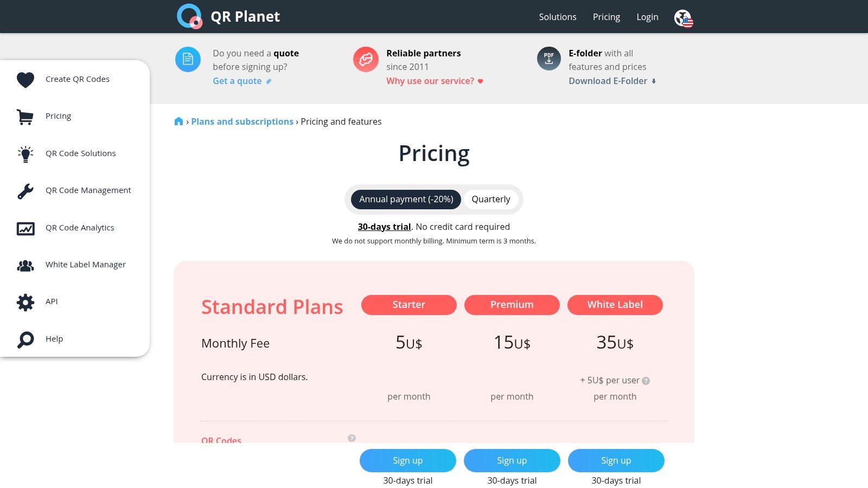Select the Help magnifier icon
Screen dimensions: 868x488
pyautogui.click(x=25, y=338)
